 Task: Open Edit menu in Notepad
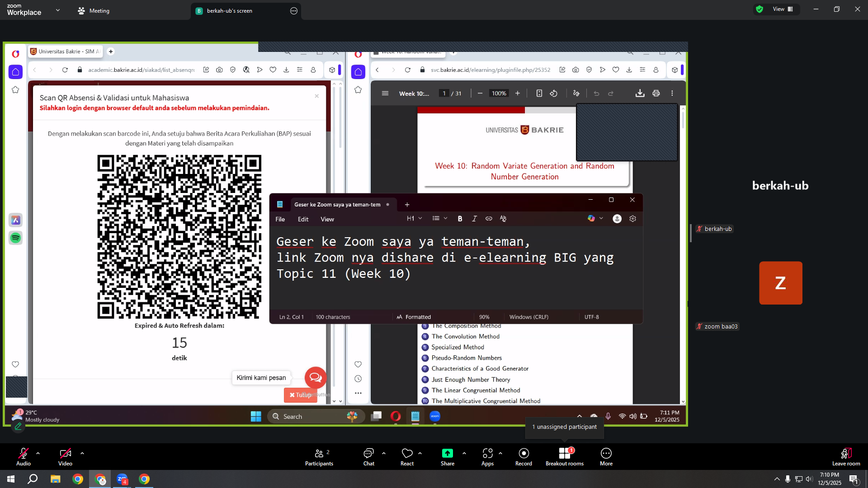(303, 219)
